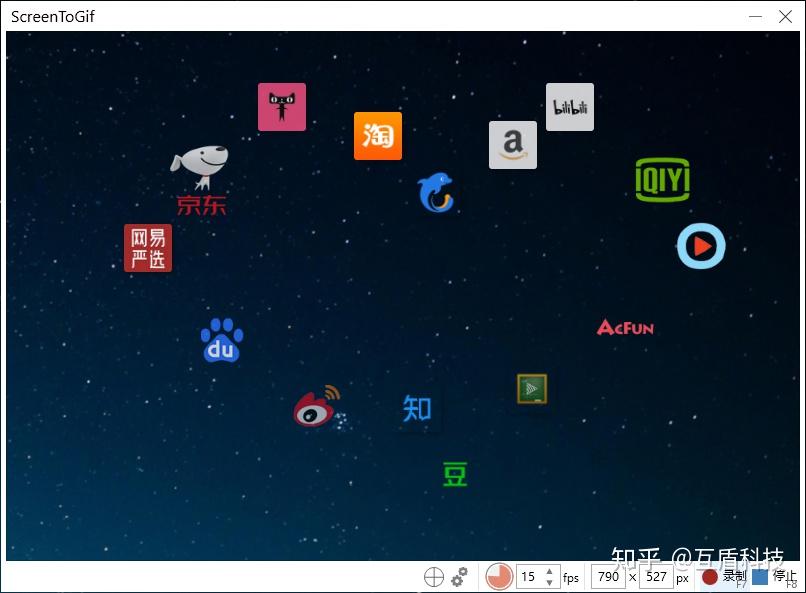Click the Youku play circle icon
806x593 pixels.
tap(701, 246)
